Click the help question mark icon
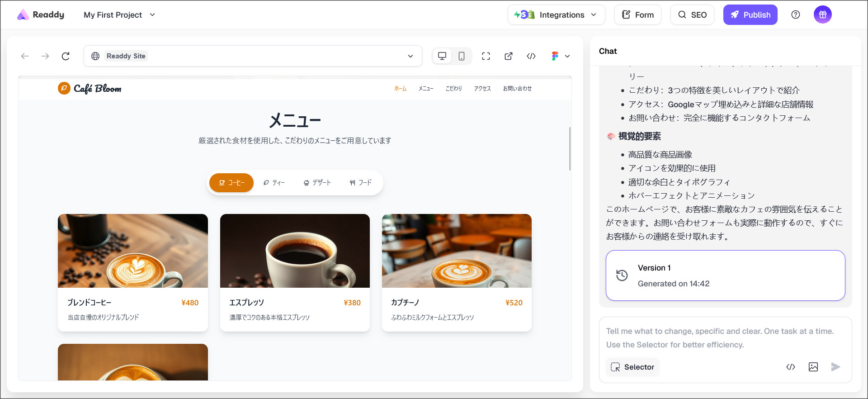Screen dimensions: 868x399 coord(796,15)
